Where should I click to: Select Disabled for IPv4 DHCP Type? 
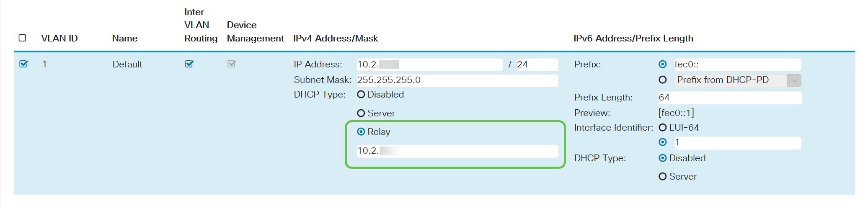pos(361,95)
